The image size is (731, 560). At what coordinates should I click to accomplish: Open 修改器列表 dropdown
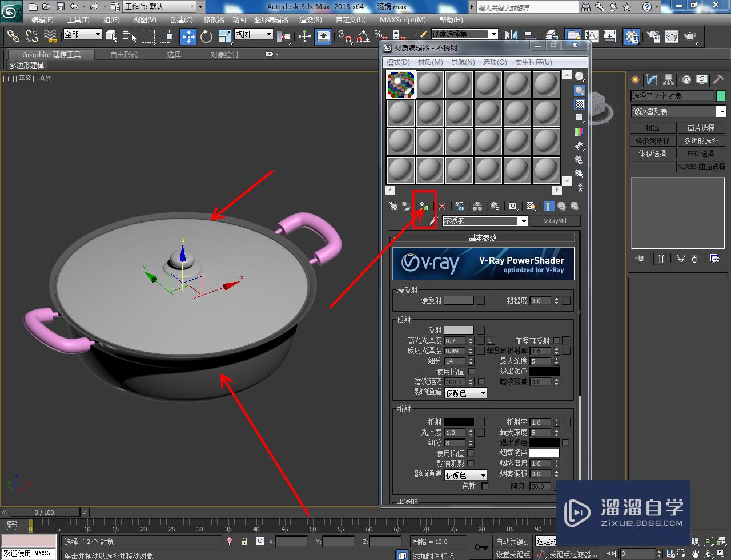click(678, 111)
